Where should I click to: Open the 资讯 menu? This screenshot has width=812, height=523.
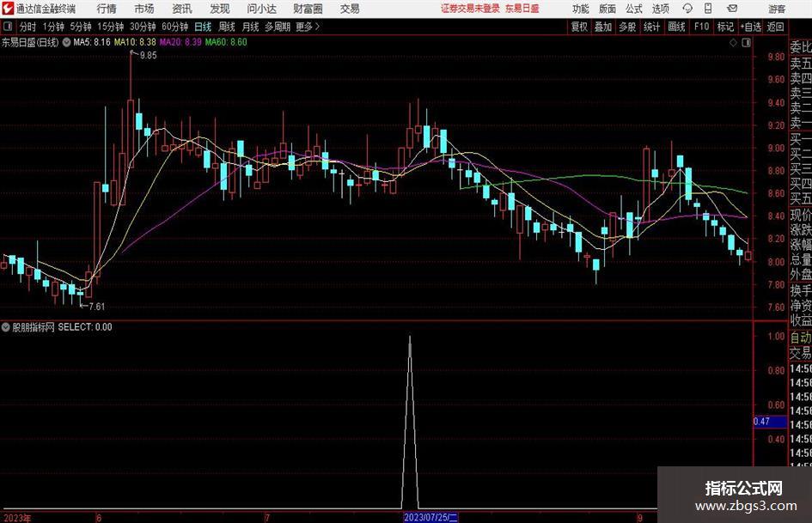[x=182, y=9]
